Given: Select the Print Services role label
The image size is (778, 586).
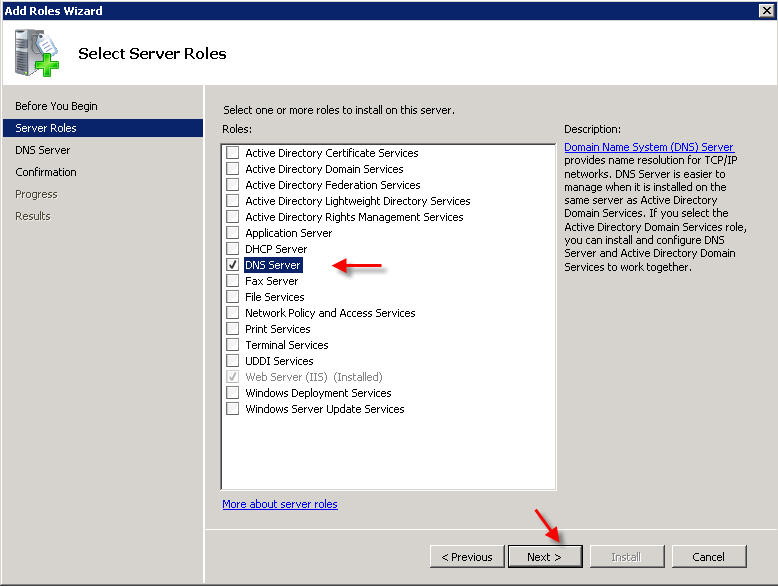Looking at the screenshot, I should [277, 329].
